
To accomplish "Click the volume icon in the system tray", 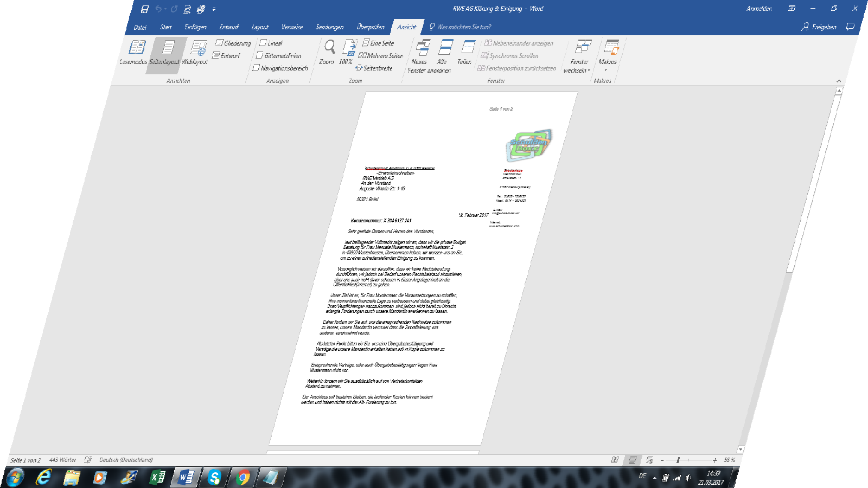I will tap(688, 478).
